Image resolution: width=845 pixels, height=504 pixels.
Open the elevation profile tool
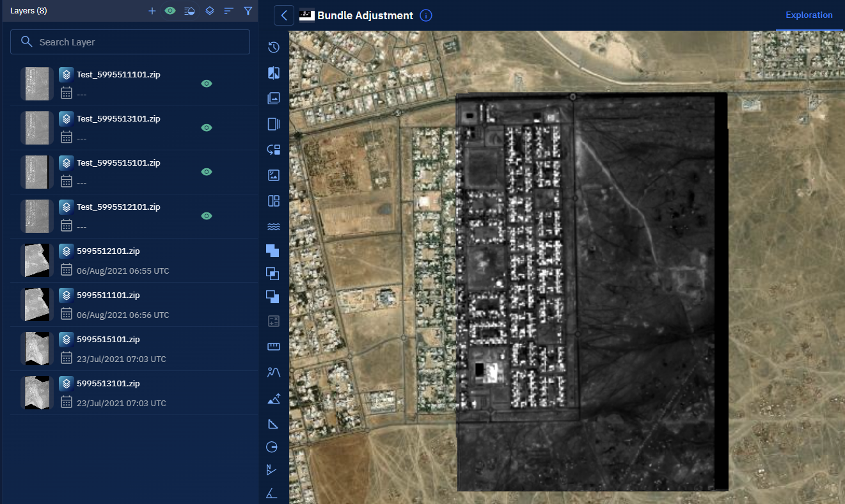[x=273, y=372]
